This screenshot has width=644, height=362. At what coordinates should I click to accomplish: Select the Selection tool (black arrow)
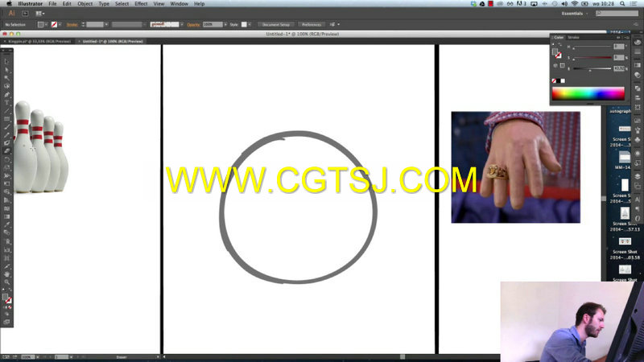point(6,62)
